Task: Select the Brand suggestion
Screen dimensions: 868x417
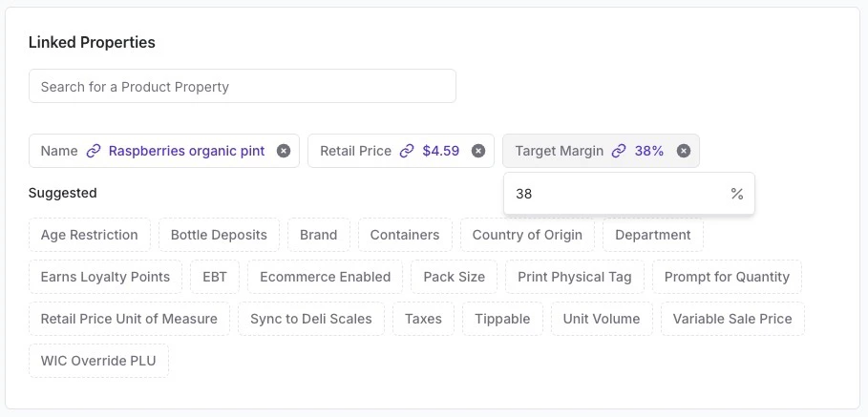Action: click(x=318, y=235)
